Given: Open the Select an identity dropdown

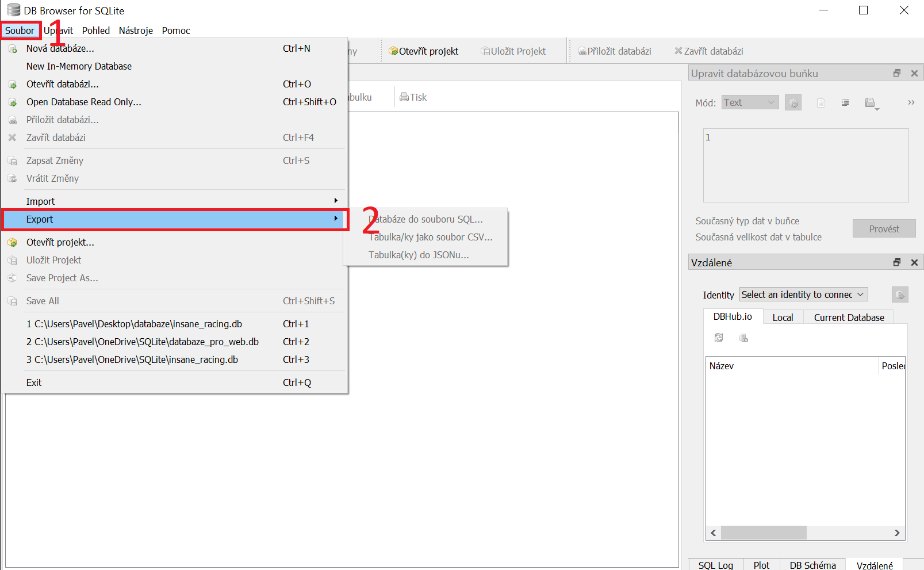Looking at the screenshot, I should [x=803, y=294].
